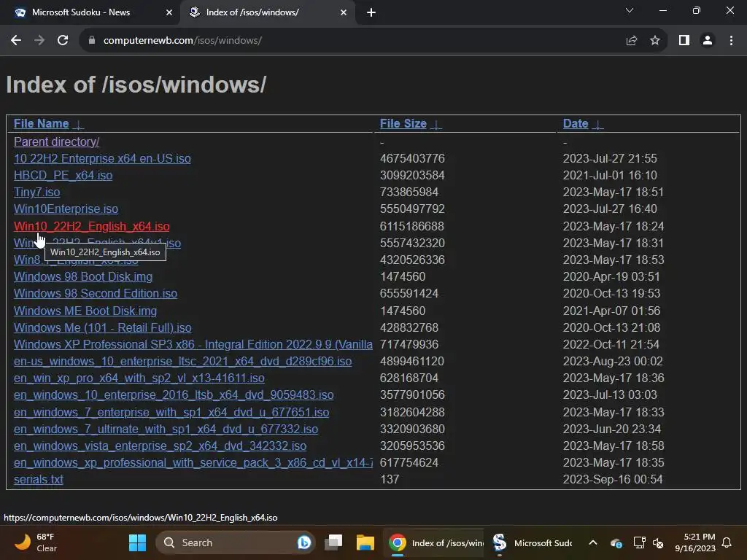
Task: Open a new browser tab
Action: point(371,13)
